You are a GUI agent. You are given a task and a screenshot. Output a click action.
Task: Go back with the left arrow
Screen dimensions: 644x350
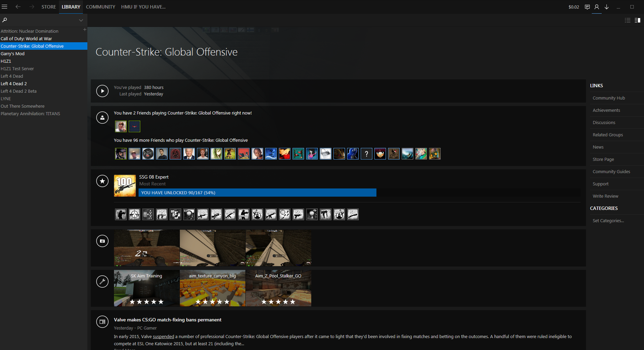click(x=18, y=7)
